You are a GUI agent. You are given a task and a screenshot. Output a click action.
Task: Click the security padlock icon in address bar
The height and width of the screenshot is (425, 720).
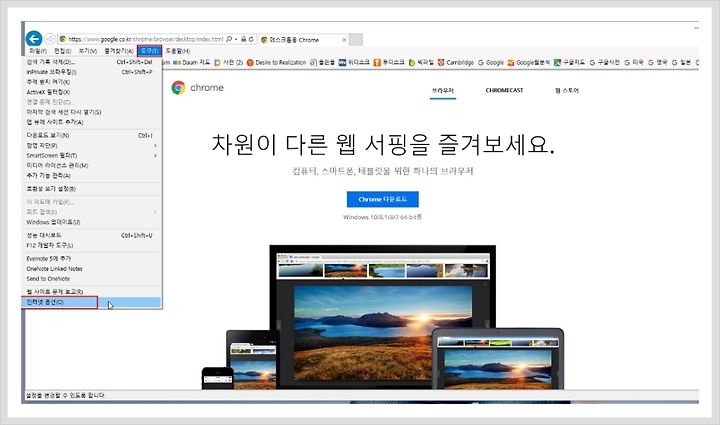[x=244, y=39]
